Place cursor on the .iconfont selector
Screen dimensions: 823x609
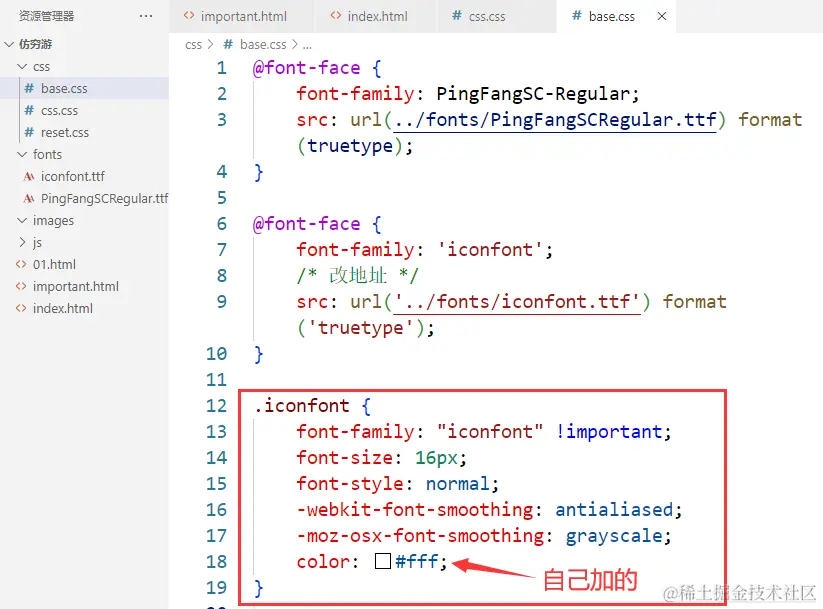tap(301, 406)
